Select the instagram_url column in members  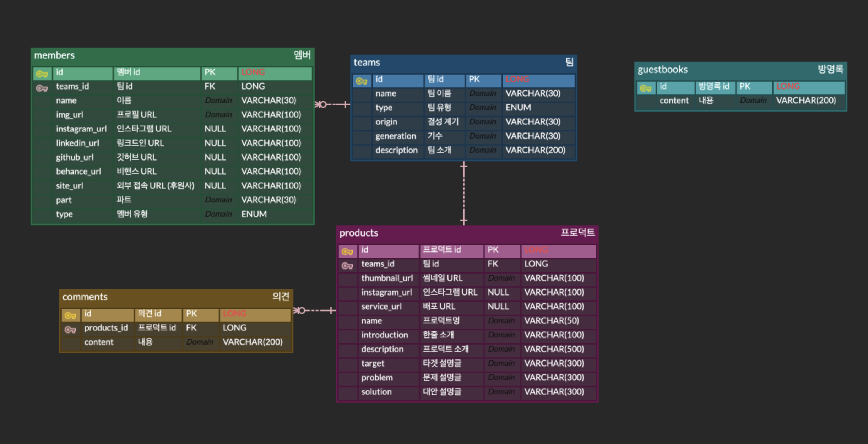81,129
